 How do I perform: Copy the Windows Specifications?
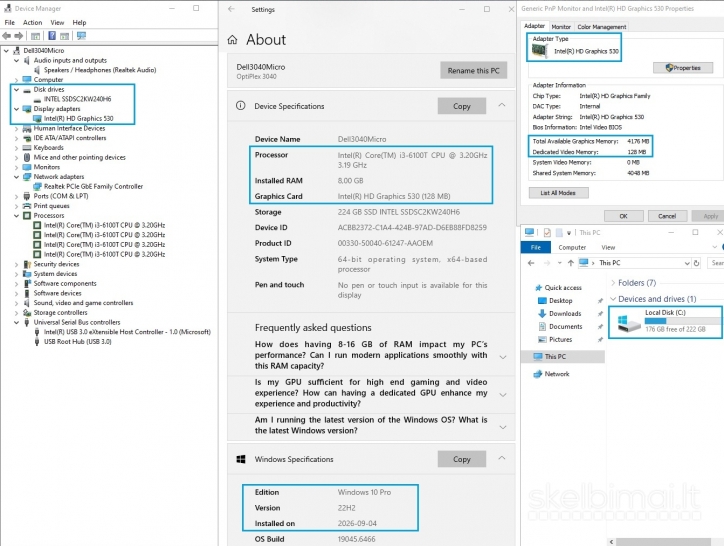(461, 459)
